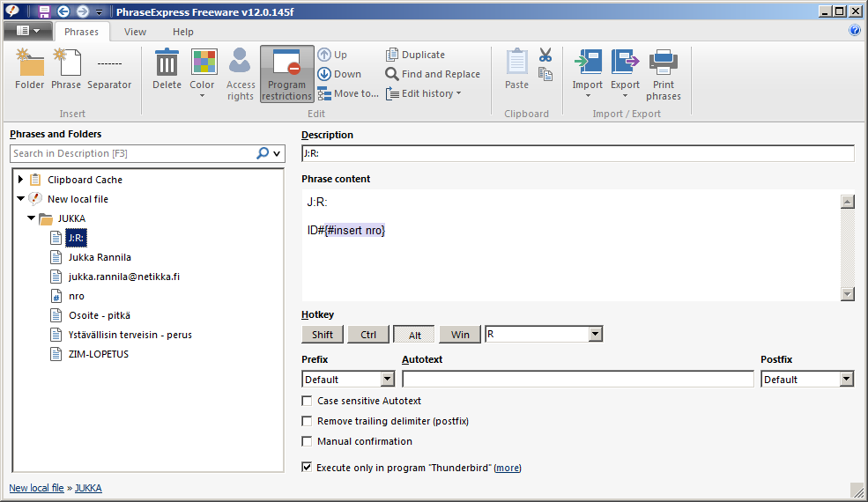Click Print phrases

click(x=664, y=75)
